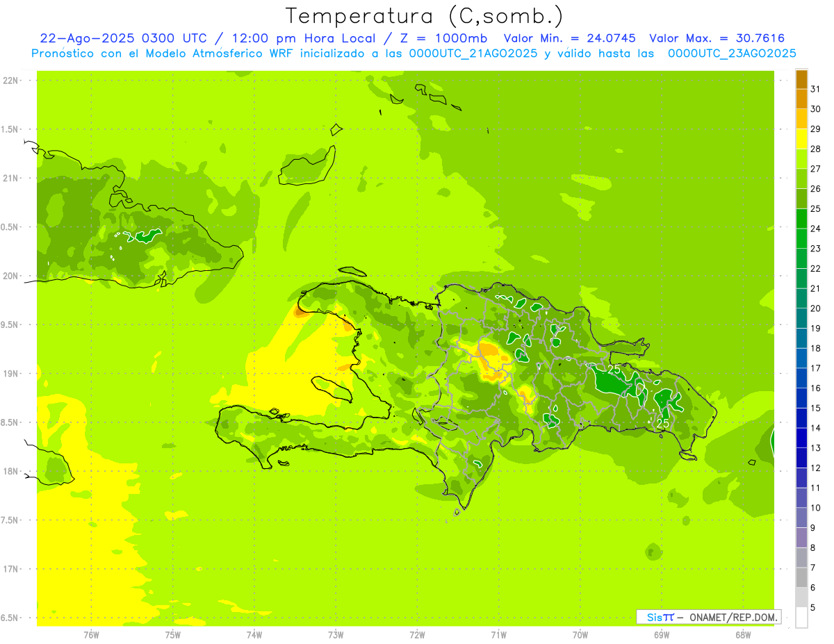
Task: Click the '74W' longitude axis label
Action: pos(254,635)
